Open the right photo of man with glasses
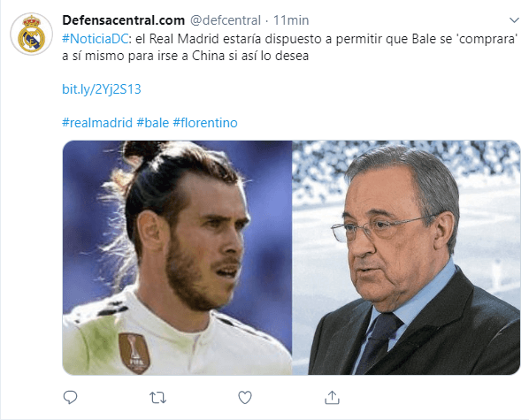The width and height of the screenshot is (529, 420). 406,257
